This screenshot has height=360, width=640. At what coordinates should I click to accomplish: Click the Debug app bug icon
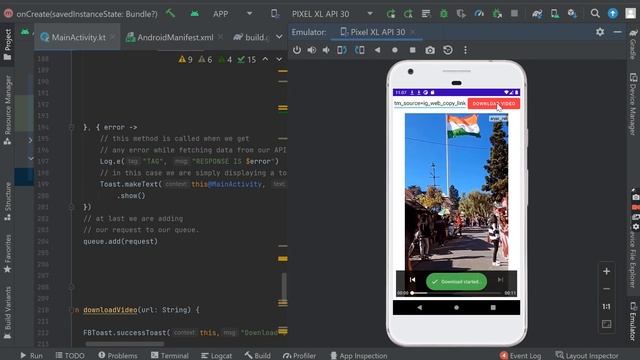pos(444,13)
